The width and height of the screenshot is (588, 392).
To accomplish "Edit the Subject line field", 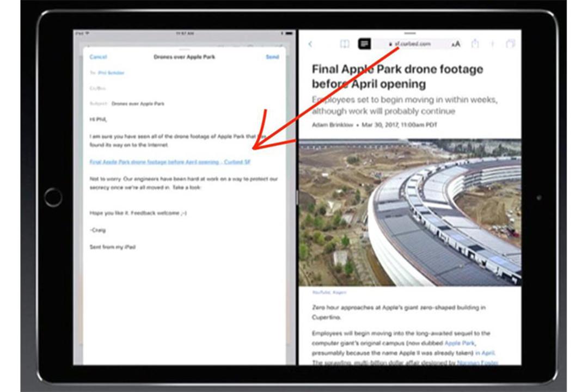I will click(x=184, y=103).
